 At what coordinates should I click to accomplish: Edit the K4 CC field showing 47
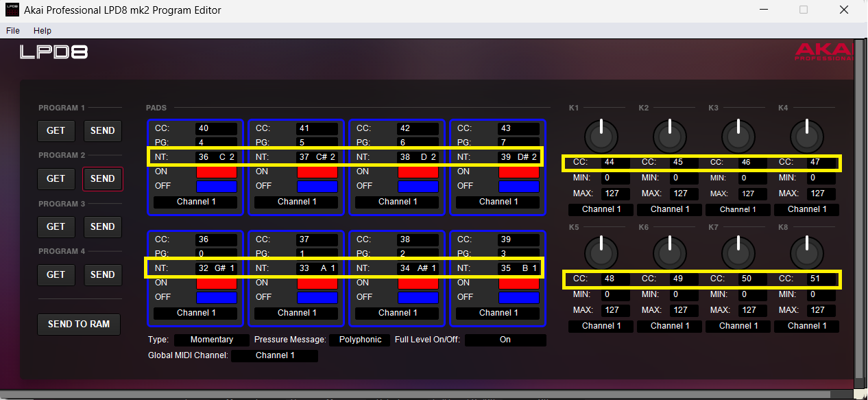coord(822,163)
